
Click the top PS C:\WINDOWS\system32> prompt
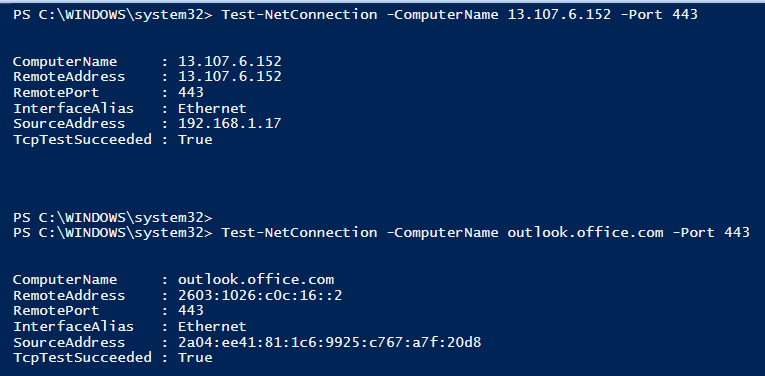pos(113,15)
